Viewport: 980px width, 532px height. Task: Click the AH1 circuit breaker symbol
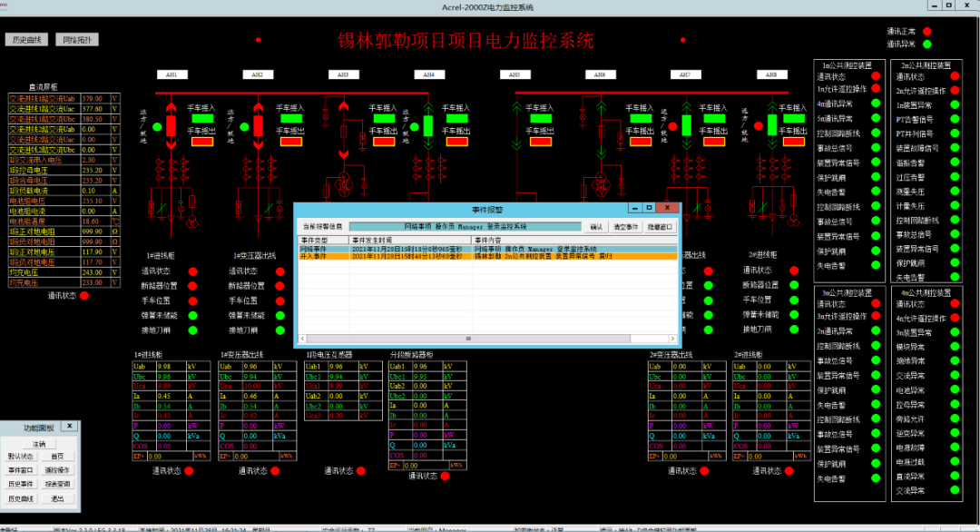pyautogui.click(x=170, y=125)
